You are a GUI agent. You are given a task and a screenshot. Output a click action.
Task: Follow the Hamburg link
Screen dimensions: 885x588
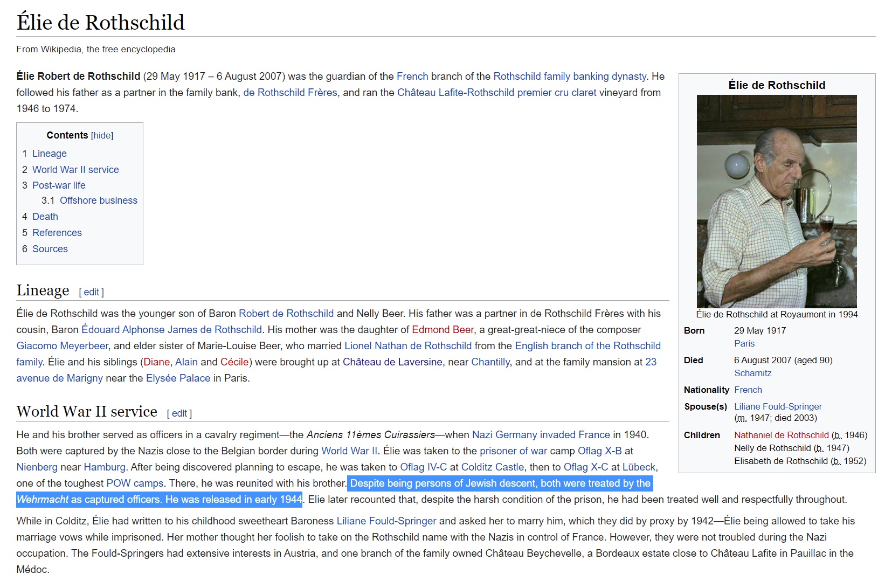tap(105, 467)
